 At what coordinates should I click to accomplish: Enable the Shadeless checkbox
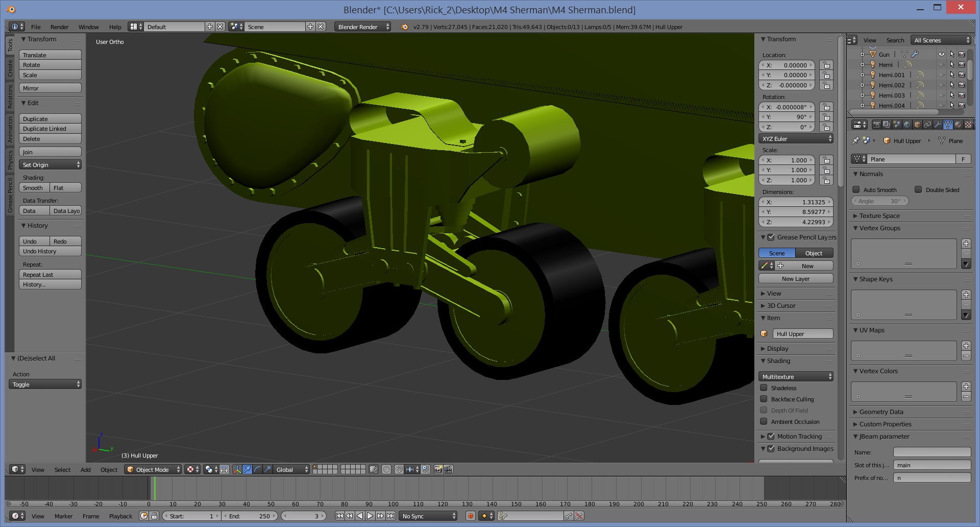coord(764,388)
